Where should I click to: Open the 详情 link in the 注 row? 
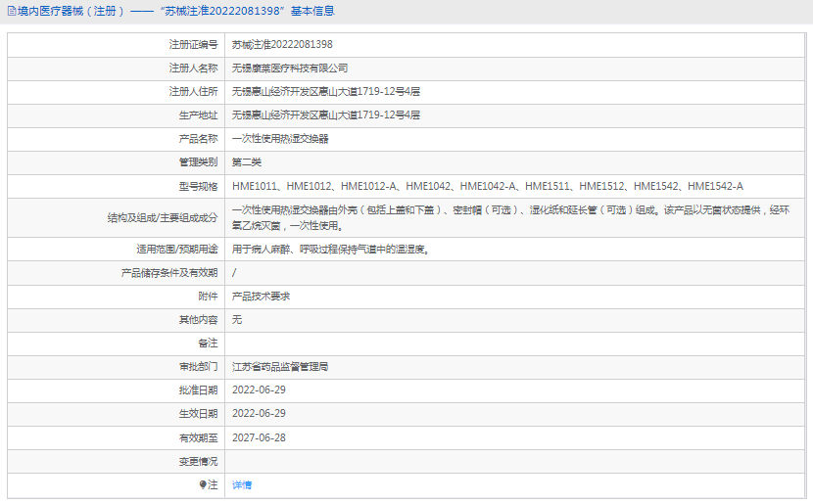coord(242,484)
